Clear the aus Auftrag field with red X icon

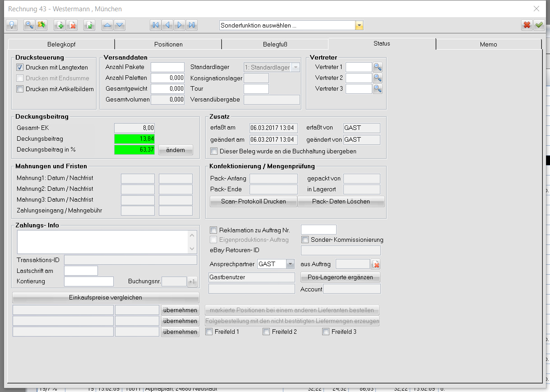(x=376, y=264)
